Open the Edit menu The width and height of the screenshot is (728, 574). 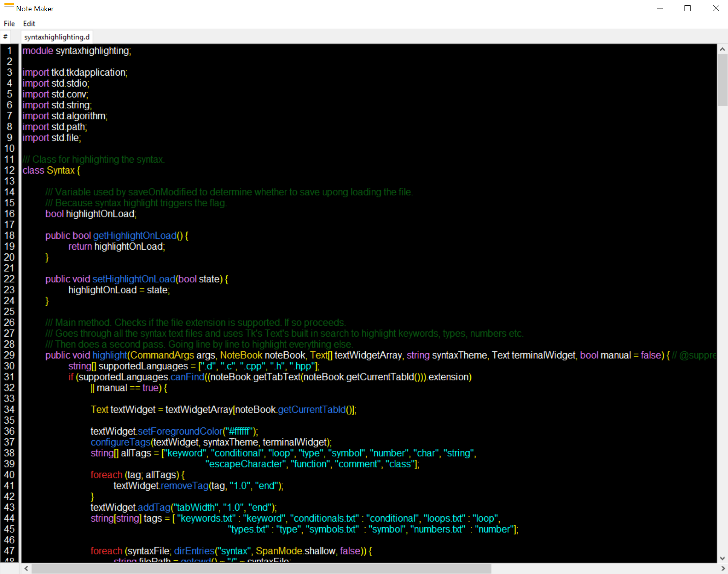[x=29, y=24]
